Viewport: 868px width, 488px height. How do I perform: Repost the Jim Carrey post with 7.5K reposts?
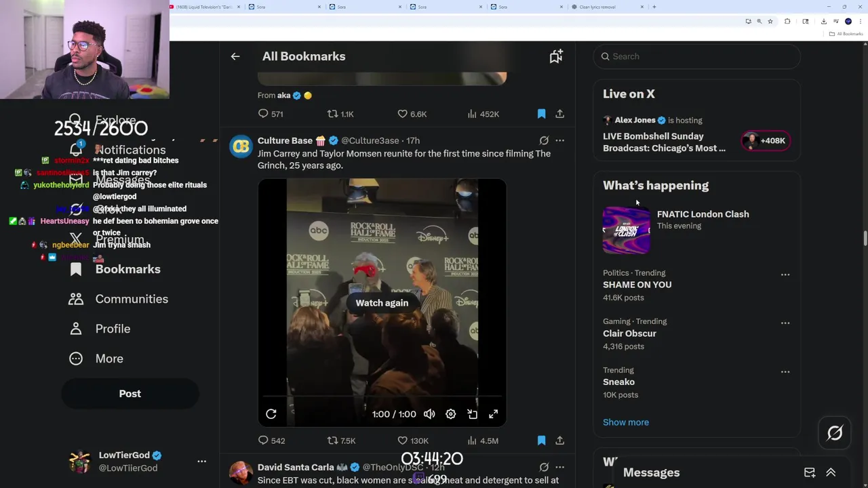(341, 441)
